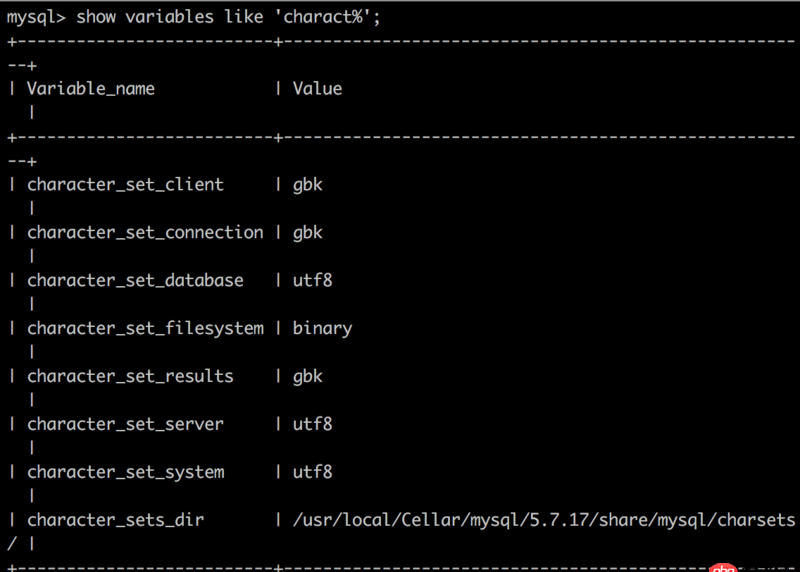800x572 pixels.
Task: Click the character_set_system variable name
Action: (x=125, y=473)
